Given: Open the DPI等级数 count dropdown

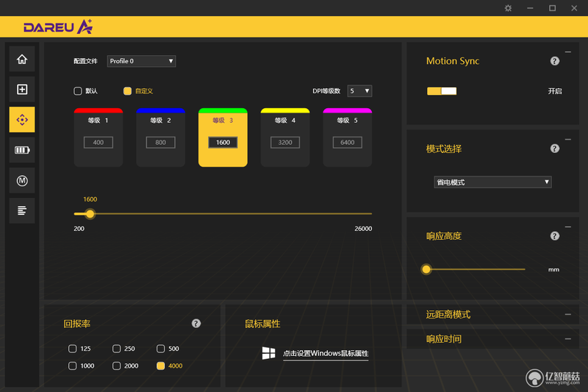Looking at the screenshot, I should (x=359, y=90).
